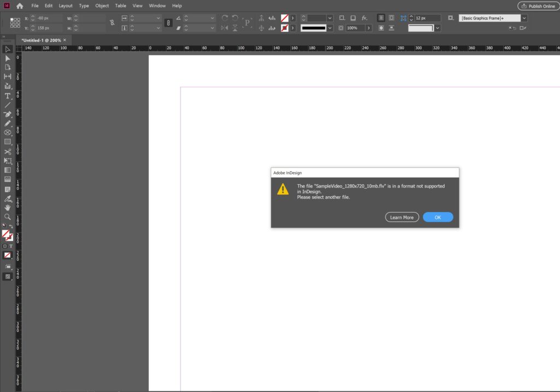Click the rotate 90 degrees clockwise icon
Image resolution: width=560 pixels, height=392 pixels.
pyautogui.click(x=225, y=18)
